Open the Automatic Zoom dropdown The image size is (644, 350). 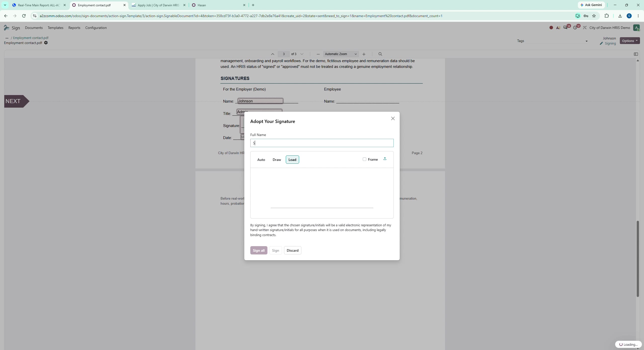coord(341,54)
